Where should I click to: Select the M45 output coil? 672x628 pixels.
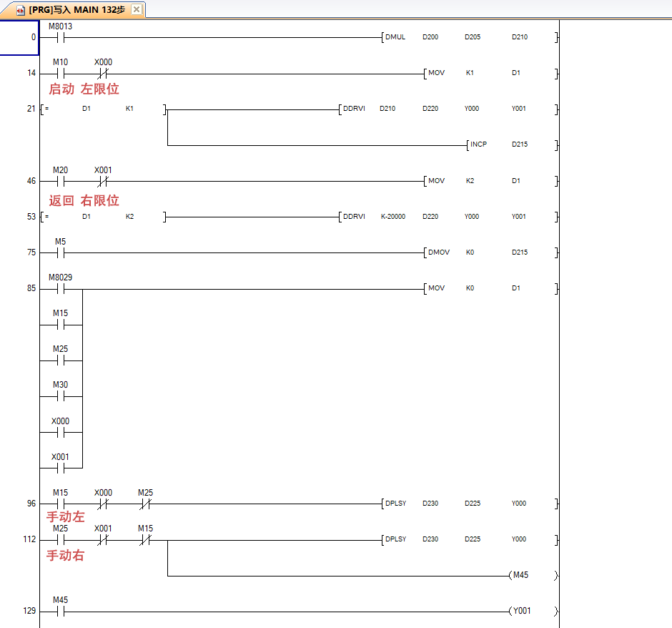point(520,576)
